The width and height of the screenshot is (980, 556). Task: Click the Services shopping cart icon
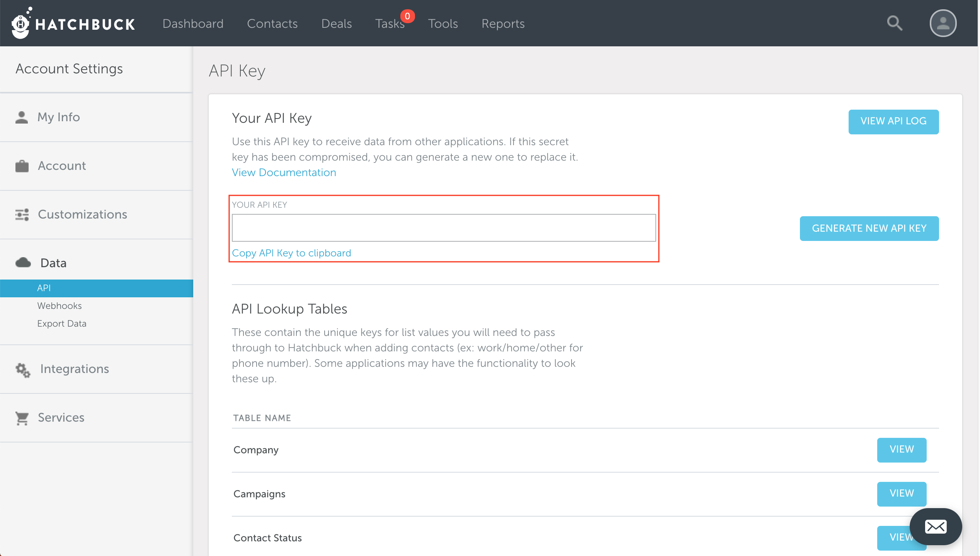pos(22,417)
